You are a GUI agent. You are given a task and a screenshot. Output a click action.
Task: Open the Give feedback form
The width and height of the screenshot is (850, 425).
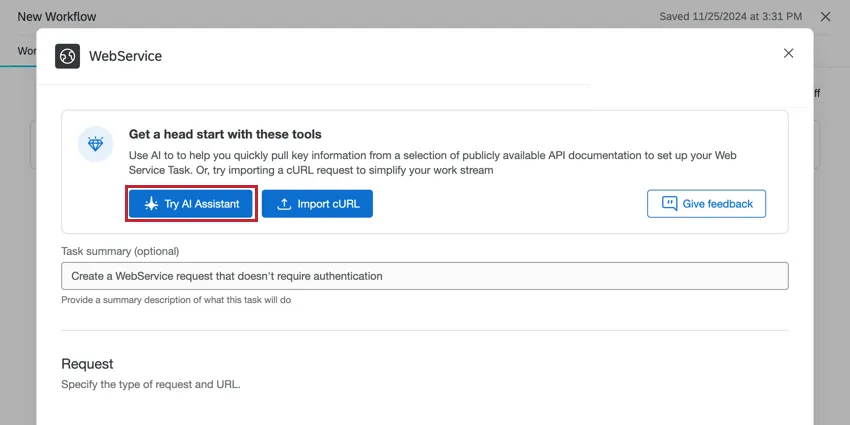point(706,204)
